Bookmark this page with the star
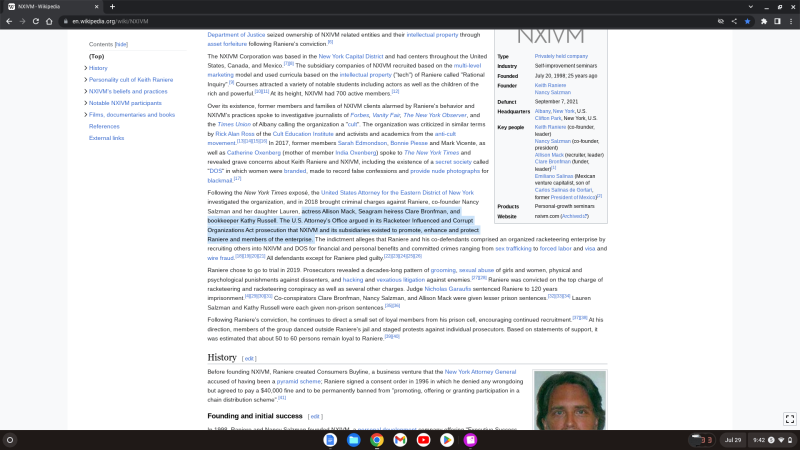Image resolution: width=800 pixels, height=450 pixels. (x=747, y=21)
